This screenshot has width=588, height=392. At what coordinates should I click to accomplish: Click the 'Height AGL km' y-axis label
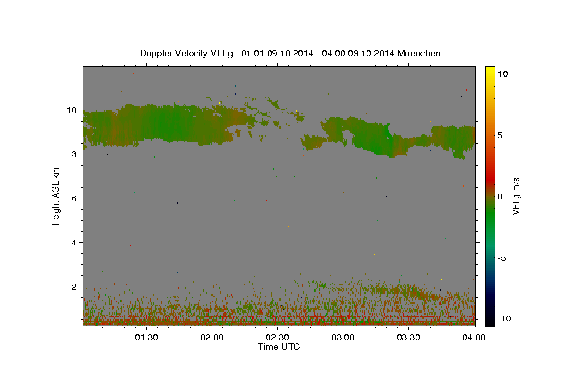coord(56,196)
